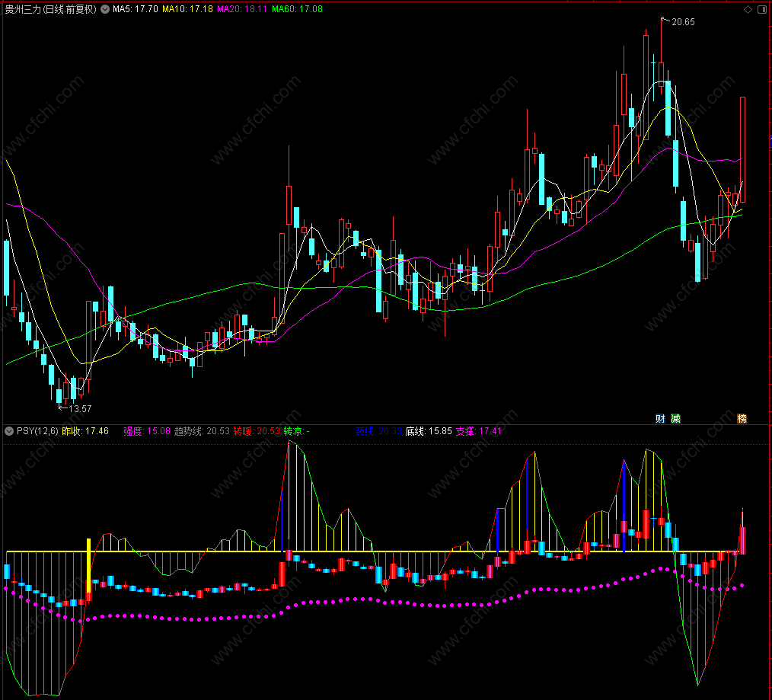Viewport: 772px width, 700px height.
Task: Click the green 减 event marker icon
Action: (675, 419)
